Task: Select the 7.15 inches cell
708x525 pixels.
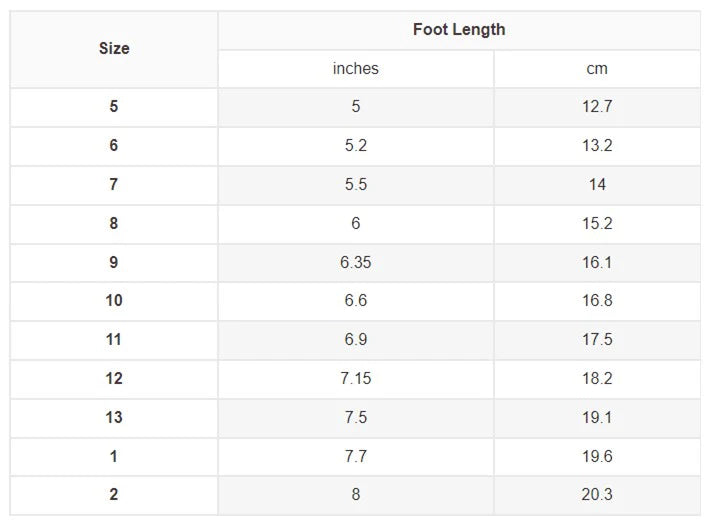Action: (x=356, y=379)
